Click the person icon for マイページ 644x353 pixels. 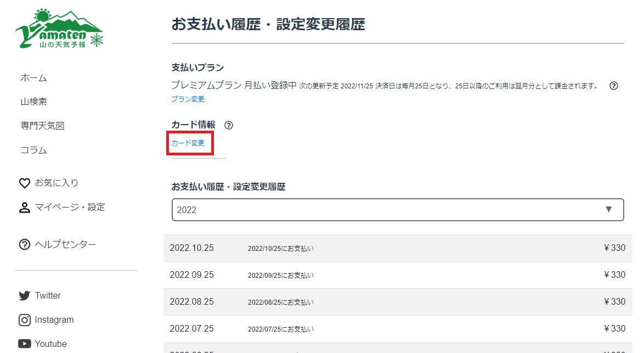(x=24, y=208)
